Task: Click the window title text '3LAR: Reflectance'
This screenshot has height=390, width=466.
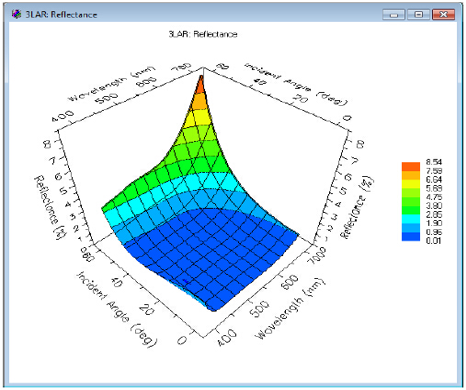Action: pyautogui.click(x=61, y=15)
